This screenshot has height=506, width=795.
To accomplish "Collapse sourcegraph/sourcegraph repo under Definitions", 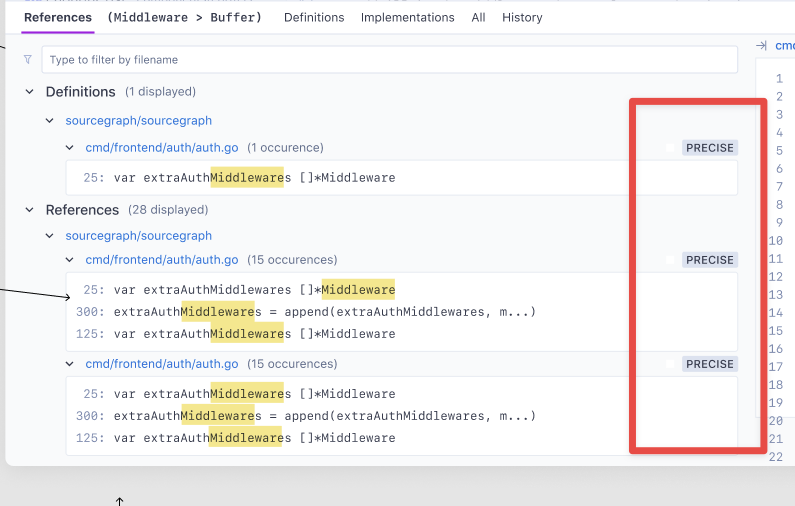I will pos(50,121).
